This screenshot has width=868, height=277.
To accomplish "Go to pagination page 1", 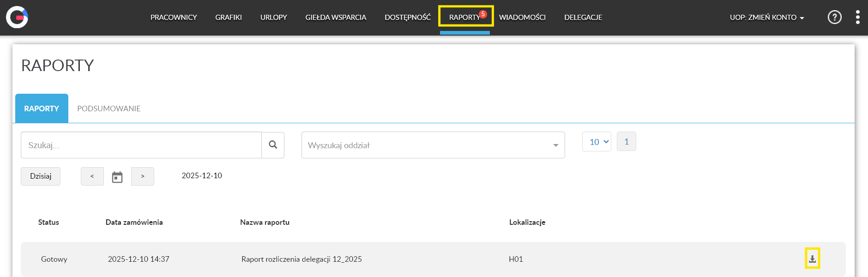I will point(626,142).
